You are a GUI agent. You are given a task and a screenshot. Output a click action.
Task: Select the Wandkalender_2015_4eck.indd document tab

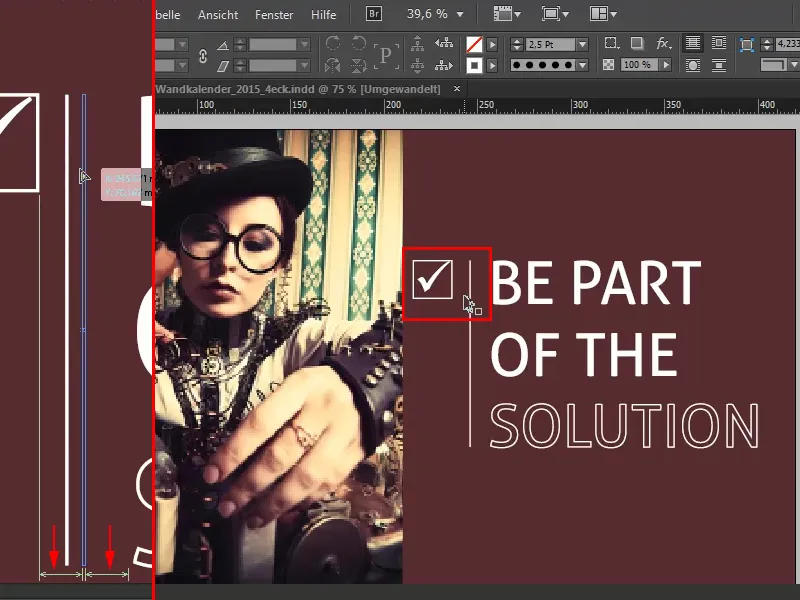click(297, 89)
